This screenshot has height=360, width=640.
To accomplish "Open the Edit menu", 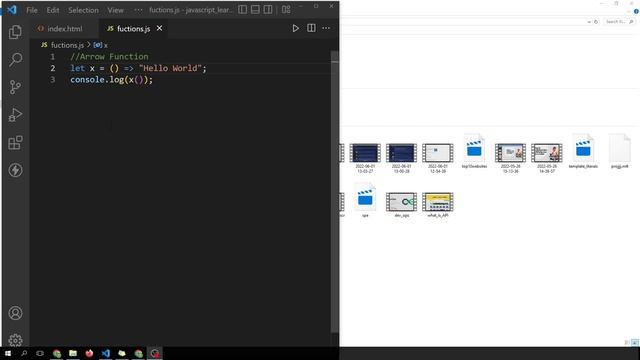I will (53, 10).
